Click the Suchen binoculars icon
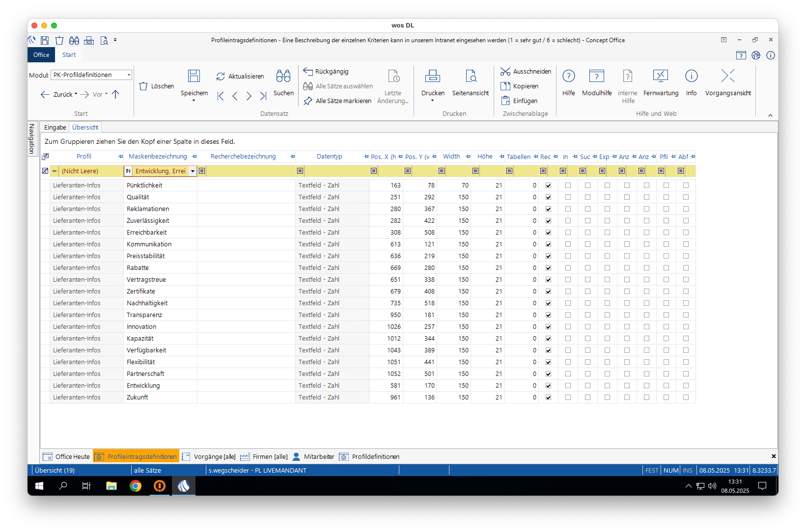Viewport: 806px width, 532px height. (283, 76)
